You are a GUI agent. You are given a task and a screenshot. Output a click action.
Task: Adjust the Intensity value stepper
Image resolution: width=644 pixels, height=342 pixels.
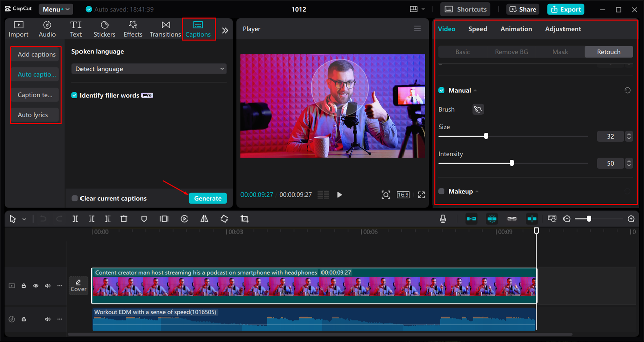pos(628,163)
